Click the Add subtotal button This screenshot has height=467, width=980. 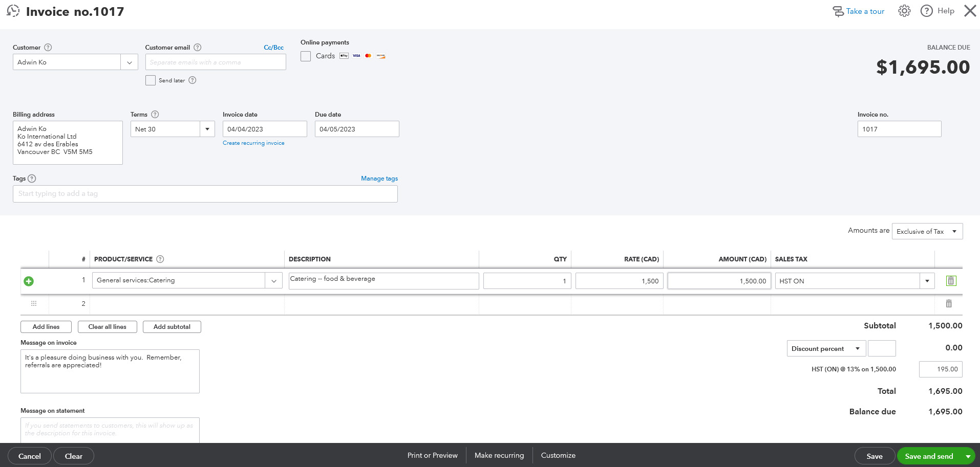(x=172, y=327)
